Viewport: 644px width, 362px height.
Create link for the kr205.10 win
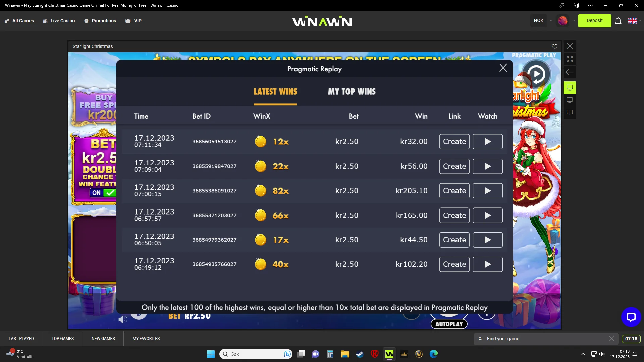click(454, 191)
